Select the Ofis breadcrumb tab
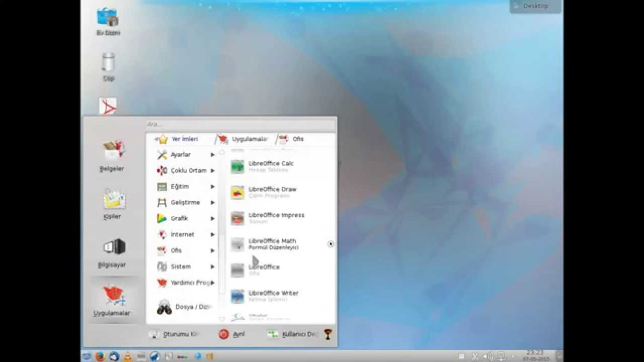Image resolution: width=644 pixels, height=362 pixels. click(x=292, y=139)
